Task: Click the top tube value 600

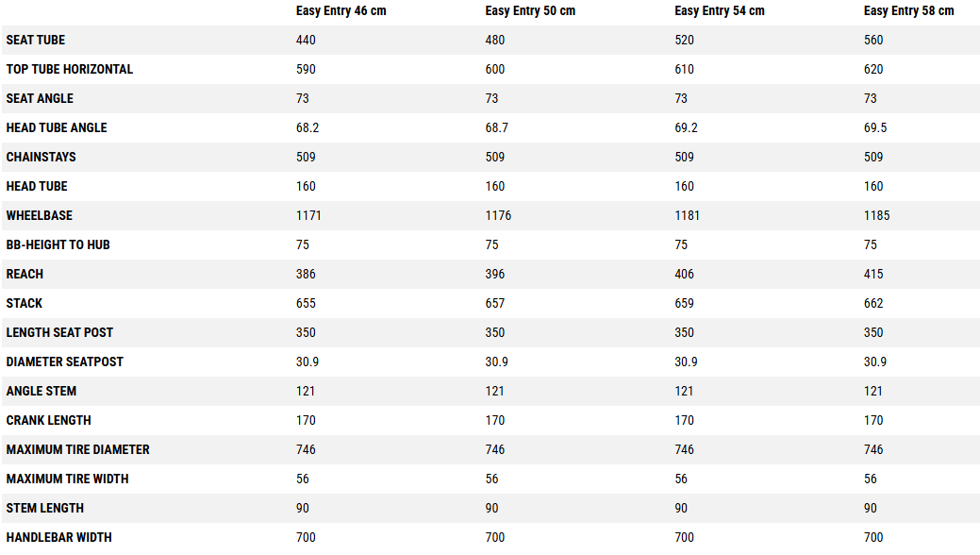Action: point(495,70)
